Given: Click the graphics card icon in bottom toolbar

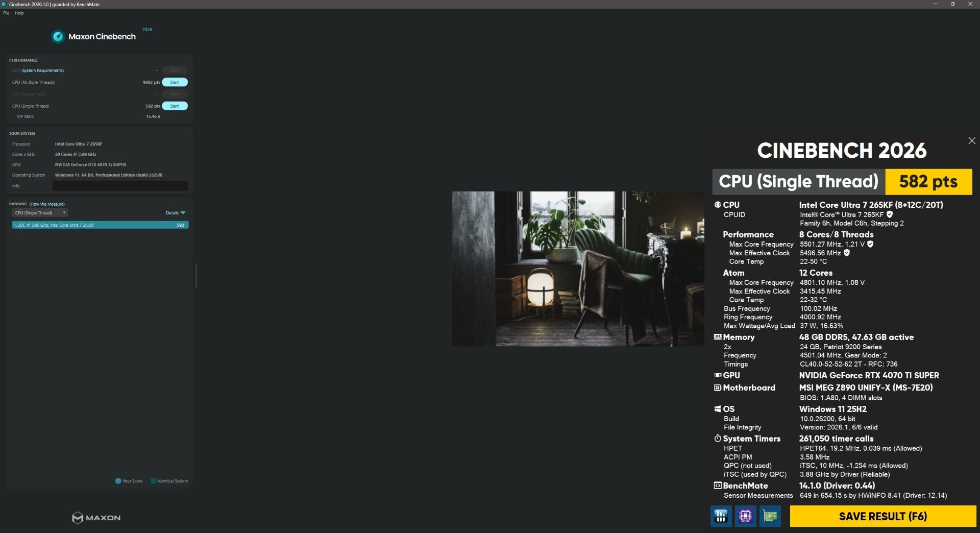Looking at the screenshot, I should click(x=770, y=516).
